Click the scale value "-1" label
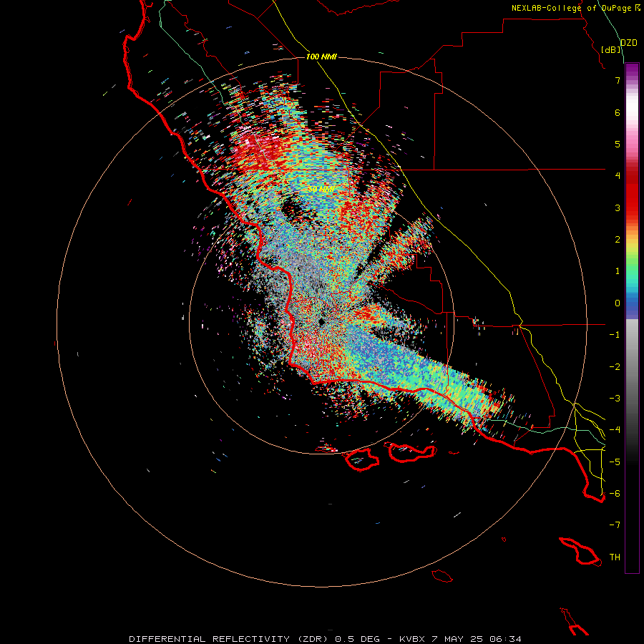This screenshot has width=644, height=644. (615, 335)
